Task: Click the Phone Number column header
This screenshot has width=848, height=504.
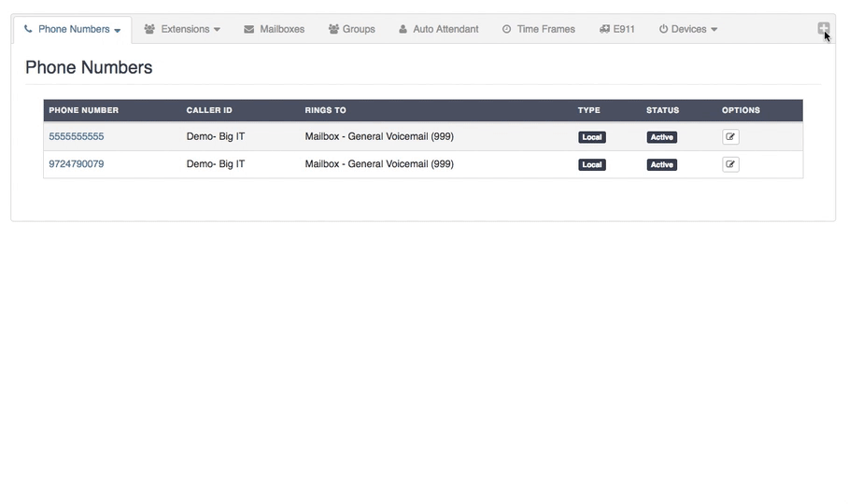Action: point(84,110)
